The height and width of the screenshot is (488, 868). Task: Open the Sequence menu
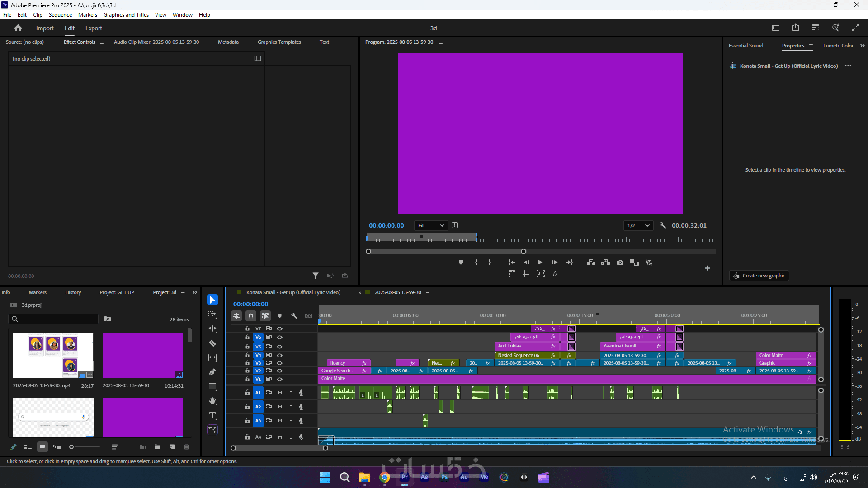coord(60,15)
